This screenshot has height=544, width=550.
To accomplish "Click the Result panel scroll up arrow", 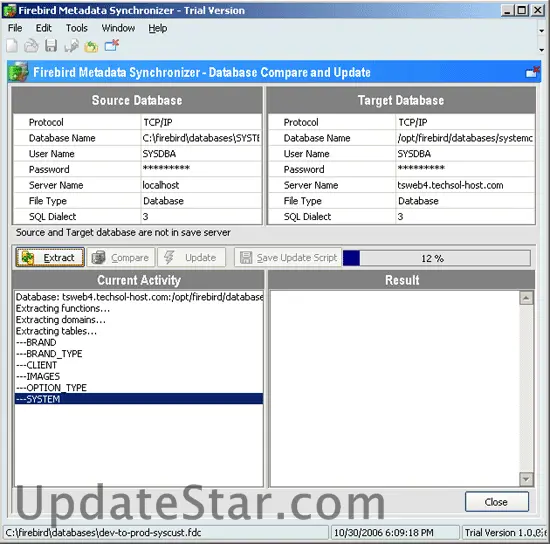I will coord(526,298).
